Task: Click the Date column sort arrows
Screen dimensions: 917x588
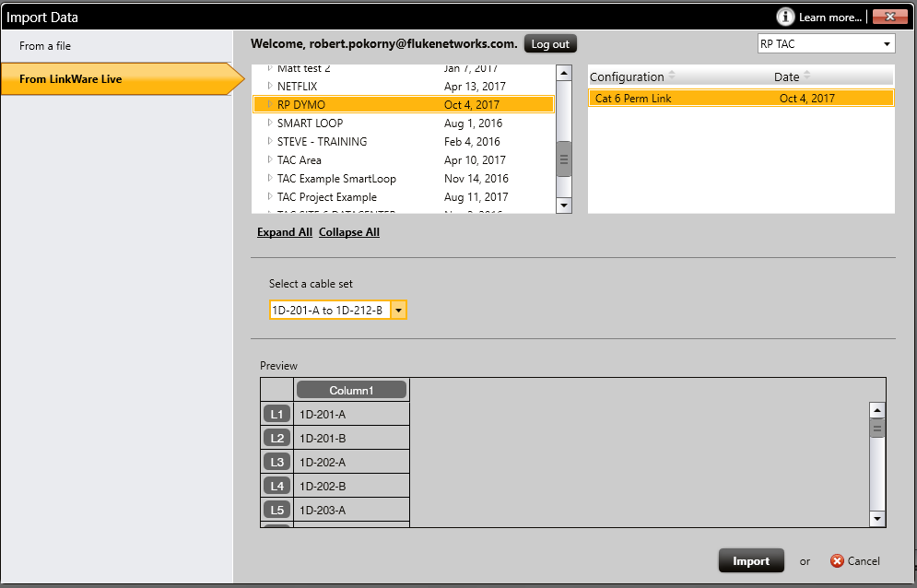Action: pos(806,76)
